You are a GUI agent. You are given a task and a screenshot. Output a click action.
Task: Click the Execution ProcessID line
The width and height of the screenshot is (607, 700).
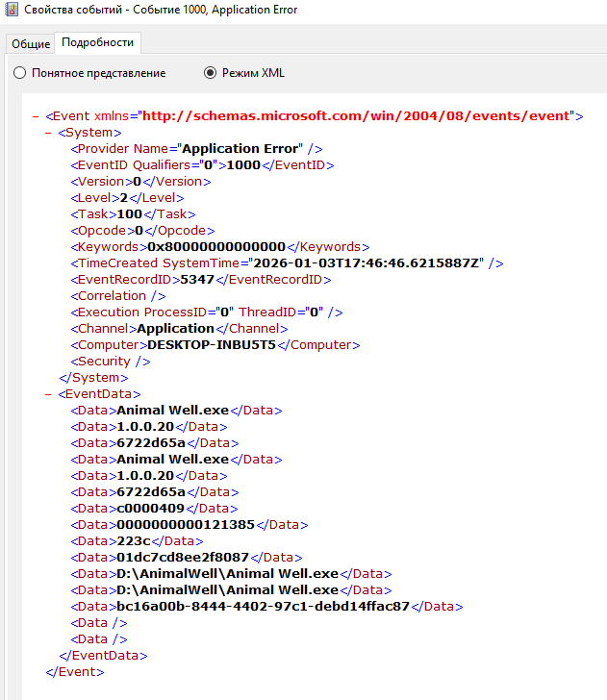pyautogui.click(x=207, y=312)
